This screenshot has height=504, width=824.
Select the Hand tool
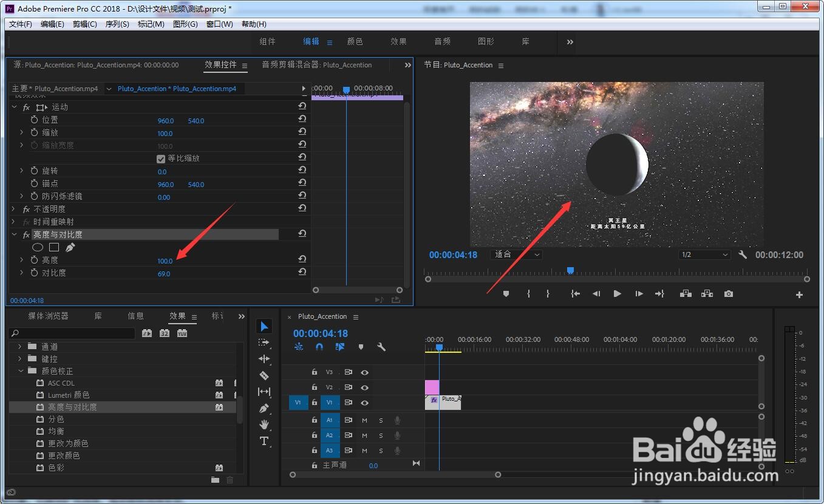point(264,424)
